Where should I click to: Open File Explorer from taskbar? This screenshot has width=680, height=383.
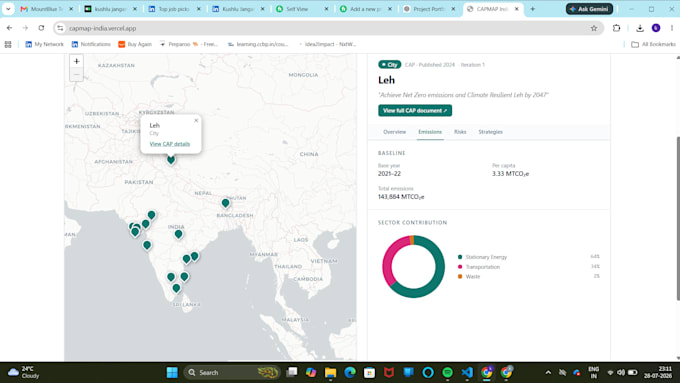(330, 373)
